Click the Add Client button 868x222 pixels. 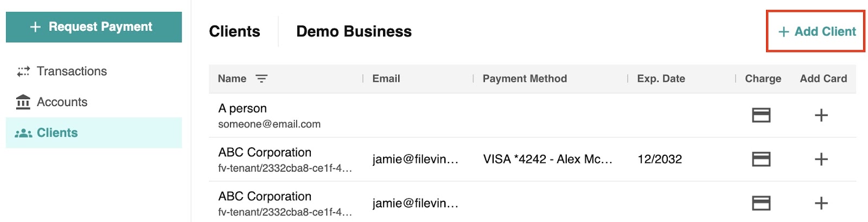coord(816,31)
